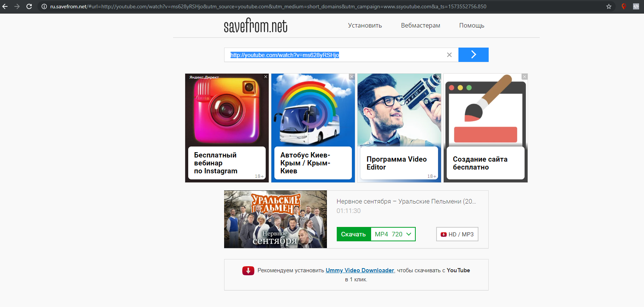644x307 pixels.
Task: Click the Уральские Пельмени video thumbnail
Action: click(276, 219)
